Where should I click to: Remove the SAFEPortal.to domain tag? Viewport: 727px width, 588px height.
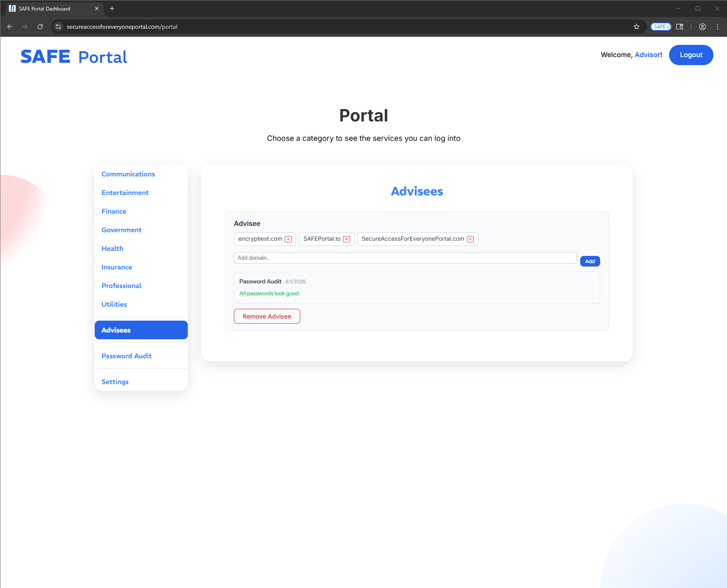(347, 239)
